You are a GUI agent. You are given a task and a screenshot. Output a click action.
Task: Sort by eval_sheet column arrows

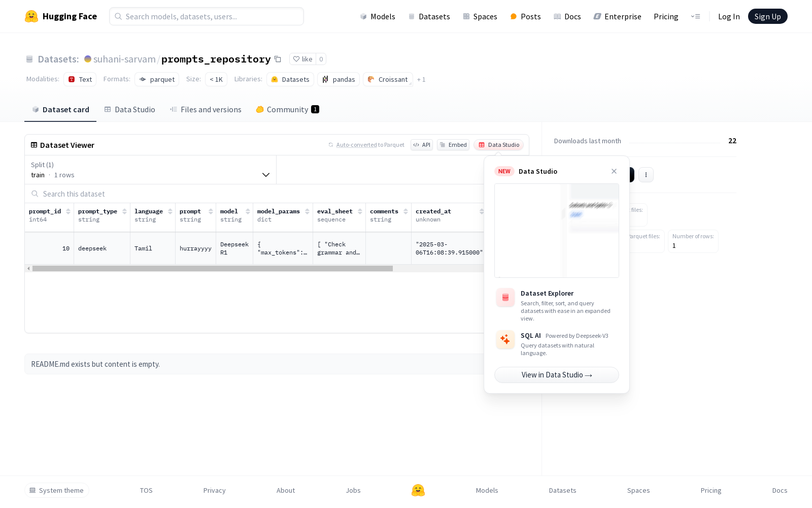click(x=360, y=211)
